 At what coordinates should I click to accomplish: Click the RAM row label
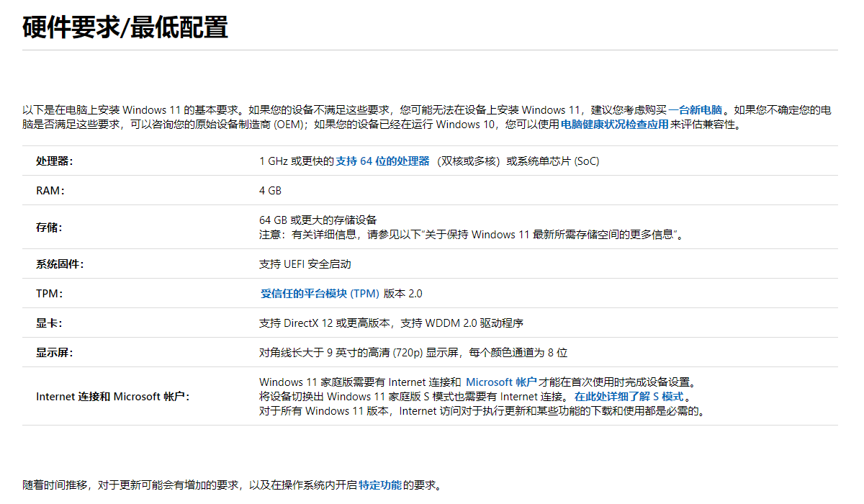50,191
